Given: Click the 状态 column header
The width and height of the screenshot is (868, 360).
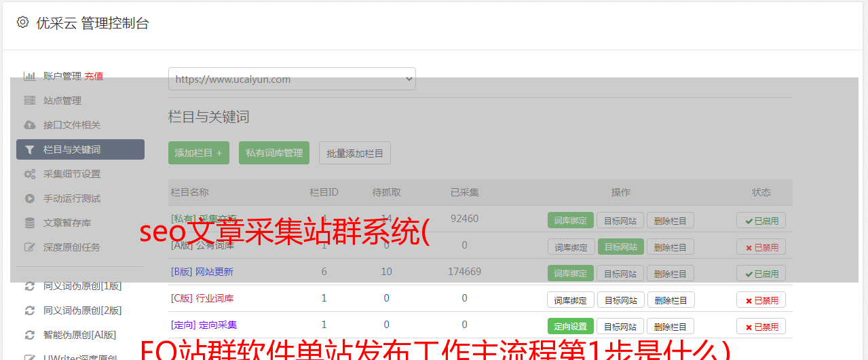Looking at the screenshot, I should click(761, 192).
